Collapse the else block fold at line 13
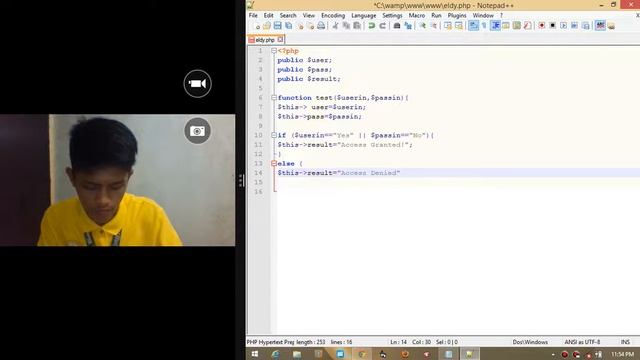Image resolution: width=640 pixels, height=360 pixels. click(x=274, y=163)
